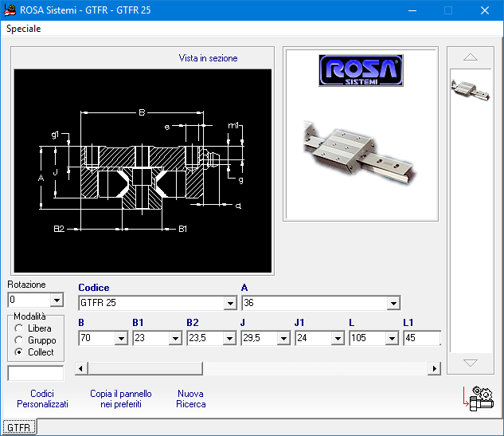Select the Gruppo mode radio button
This screenshot has width=504, height=436.
click(x=19, y=340)
